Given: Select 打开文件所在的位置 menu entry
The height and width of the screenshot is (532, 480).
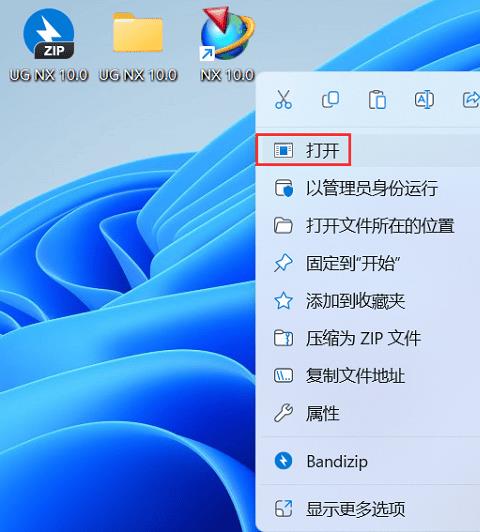Looking at the screenshot, I should tap(368, 226).
